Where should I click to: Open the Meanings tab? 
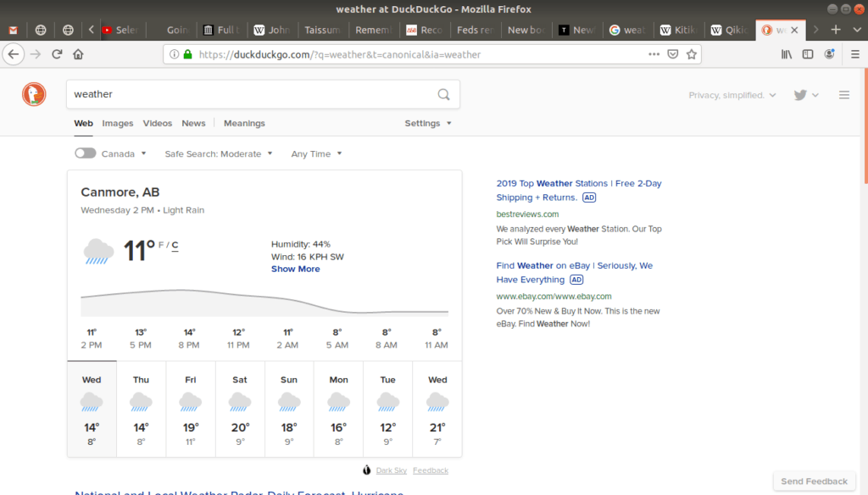[244, 124]
